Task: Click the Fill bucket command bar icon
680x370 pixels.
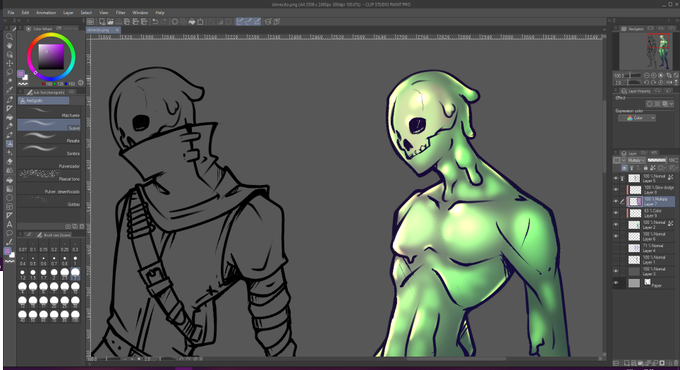Action: pos(192,22)
